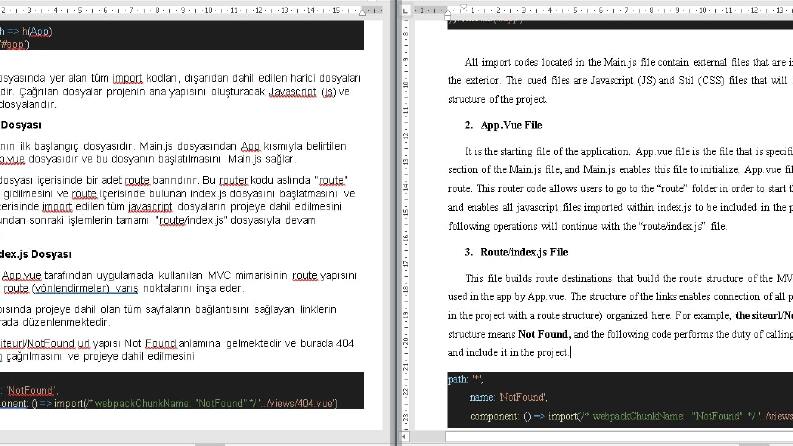This screenshot has height=446, width=793.
Task: Select the first line indent marker on the right ruler
Action: (464, 8)
